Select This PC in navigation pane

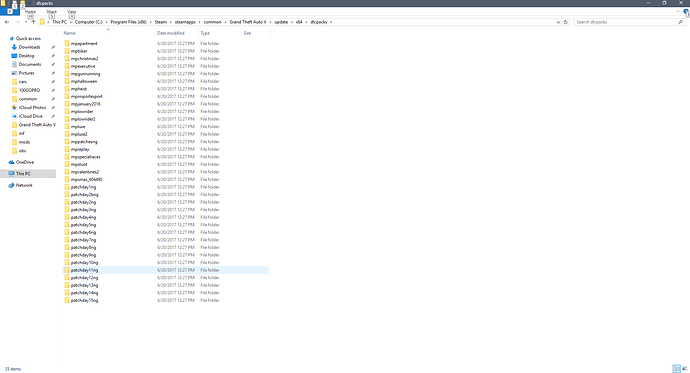[23, 174]
